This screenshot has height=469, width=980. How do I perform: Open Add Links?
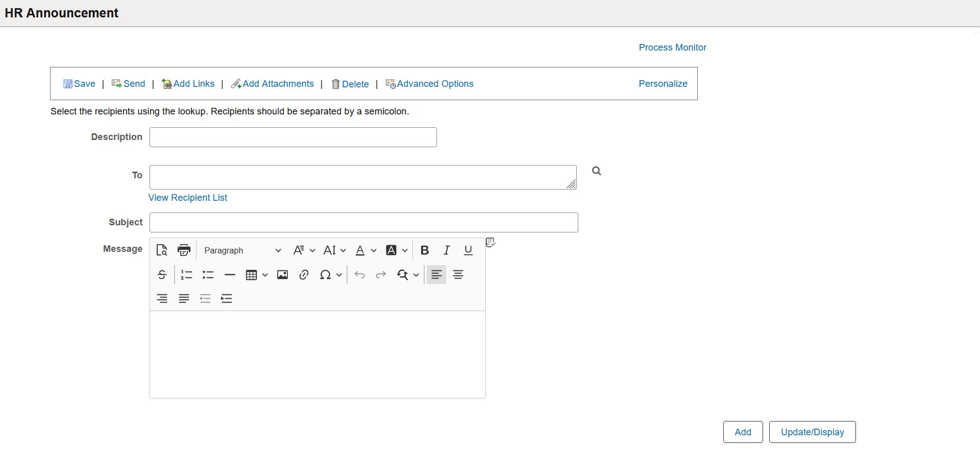(x=188, y=84)
